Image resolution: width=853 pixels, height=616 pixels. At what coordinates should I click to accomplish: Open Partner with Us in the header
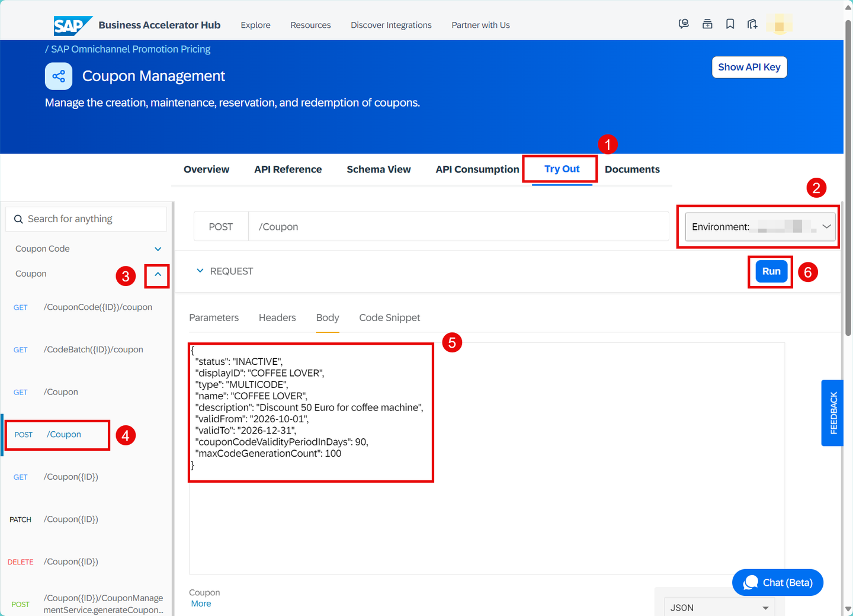tap(480, 25)
